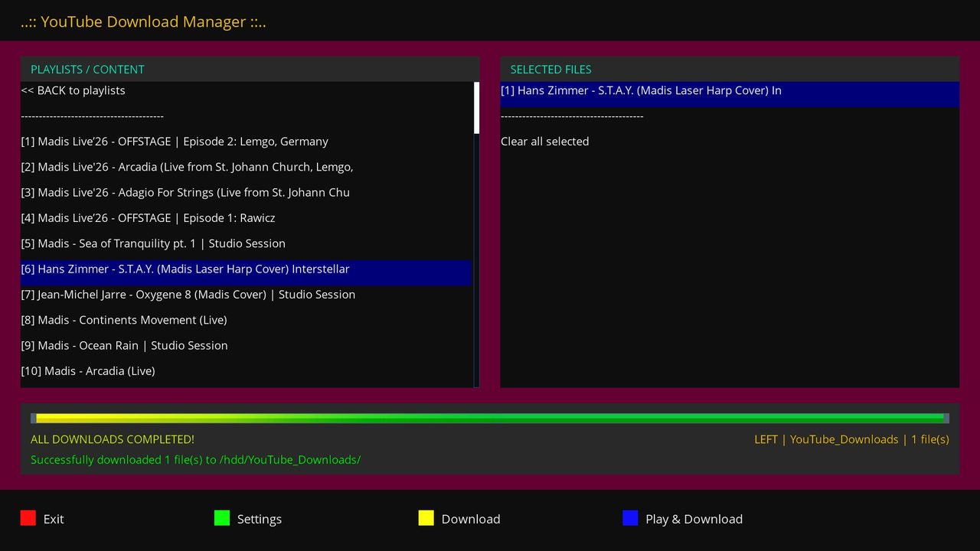Image resolution: width=980 pixels, height=551 pixels.
Task: Click the red Exit color key
Action: point(28,518)
